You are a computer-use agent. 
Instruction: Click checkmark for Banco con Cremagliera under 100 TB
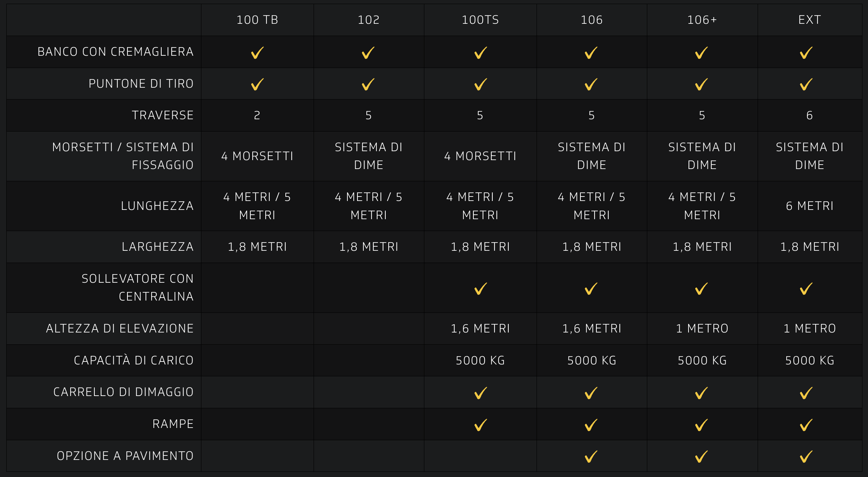pos(257,52)
